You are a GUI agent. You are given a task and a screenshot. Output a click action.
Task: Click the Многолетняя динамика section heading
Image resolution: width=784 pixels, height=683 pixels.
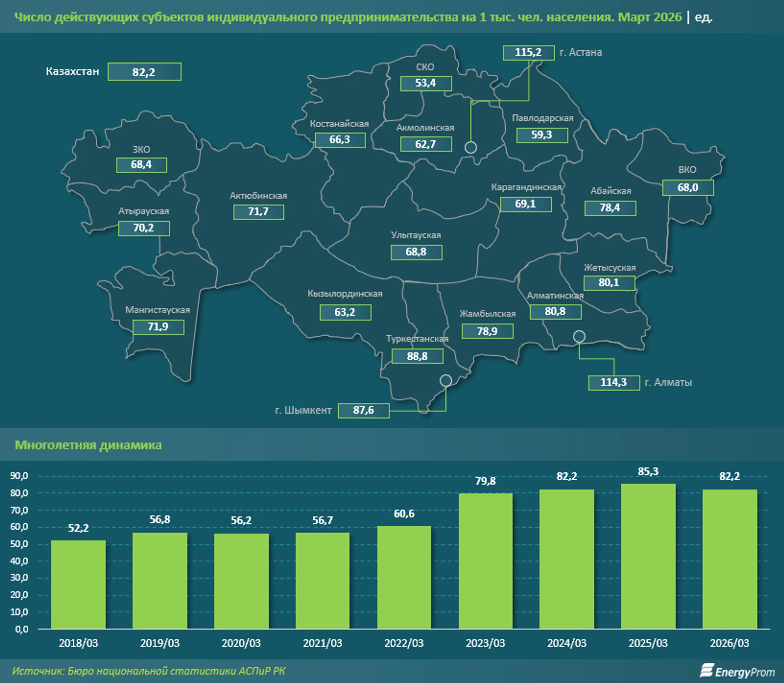coord(88,445)
